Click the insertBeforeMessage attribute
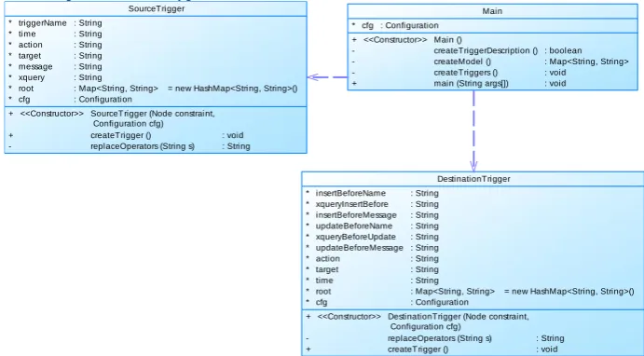This screenshot has width=644, height=356. coord(356,214)
